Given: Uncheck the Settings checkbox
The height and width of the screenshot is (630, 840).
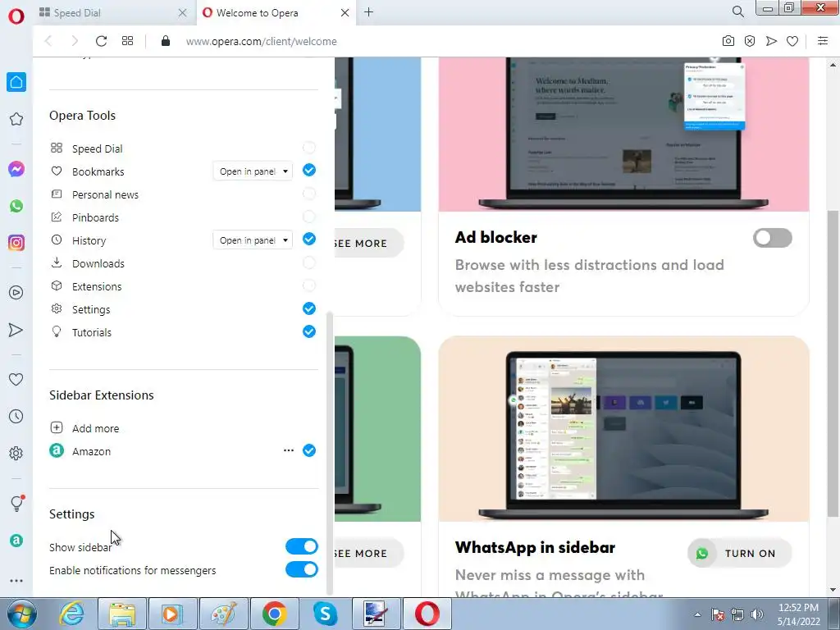Looking at the screenshot, I should (x=309, y=308).
